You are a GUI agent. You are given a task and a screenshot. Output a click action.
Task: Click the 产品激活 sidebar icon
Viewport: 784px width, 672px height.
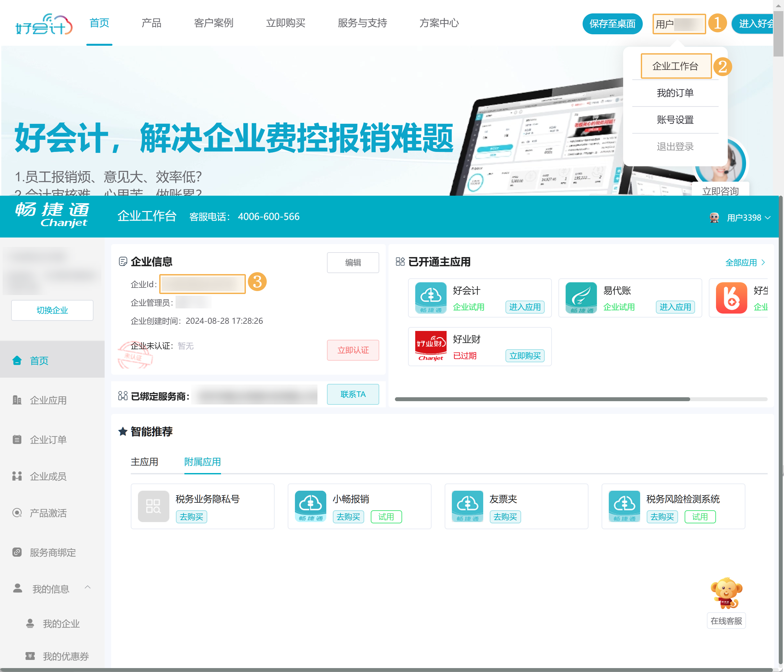pos(17,513)
